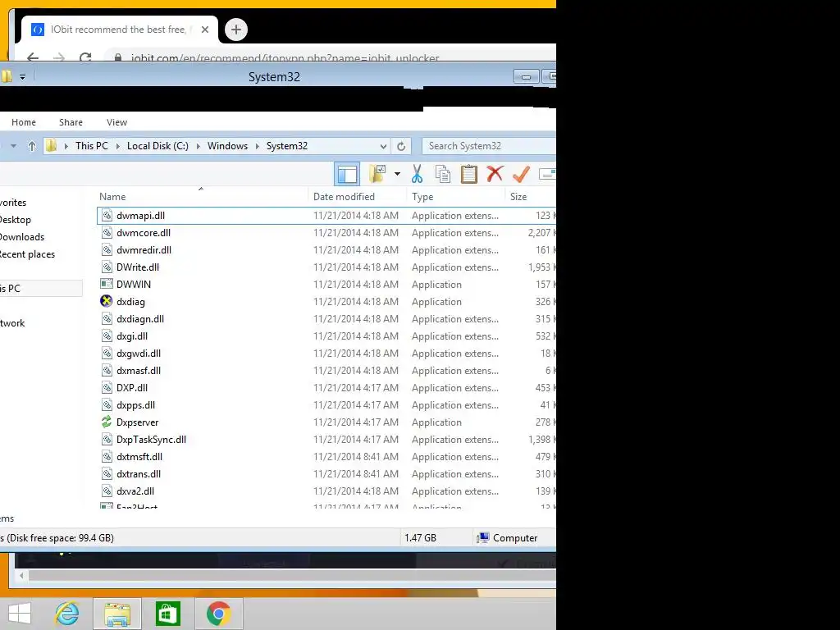Click This PC in the breadcrumb
This screenshot has height=630, width=840.
pyautogui.click(x=92, y=146)
